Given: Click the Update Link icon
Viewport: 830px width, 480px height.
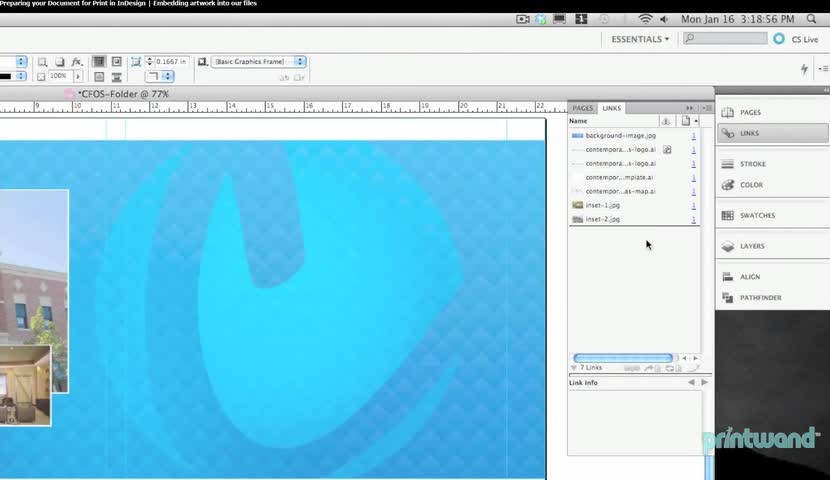Looking at the screenshot, I should click(673, 368).
